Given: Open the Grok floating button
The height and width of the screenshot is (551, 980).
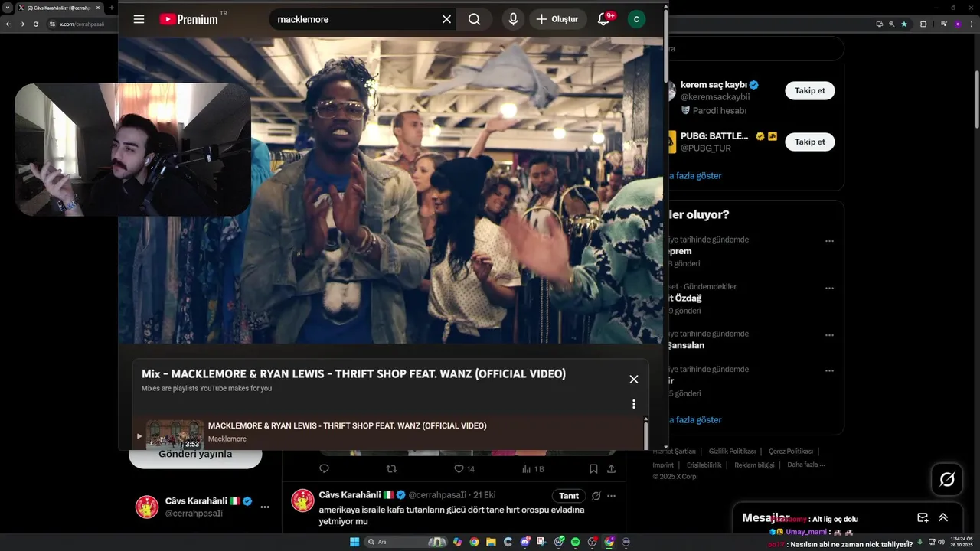Looking at the screenshot, I should 947,480.
